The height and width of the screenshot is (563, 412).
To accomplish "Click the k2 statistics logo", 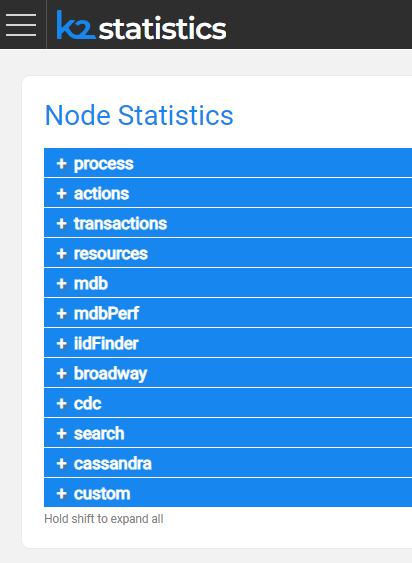I will (142, 25).
